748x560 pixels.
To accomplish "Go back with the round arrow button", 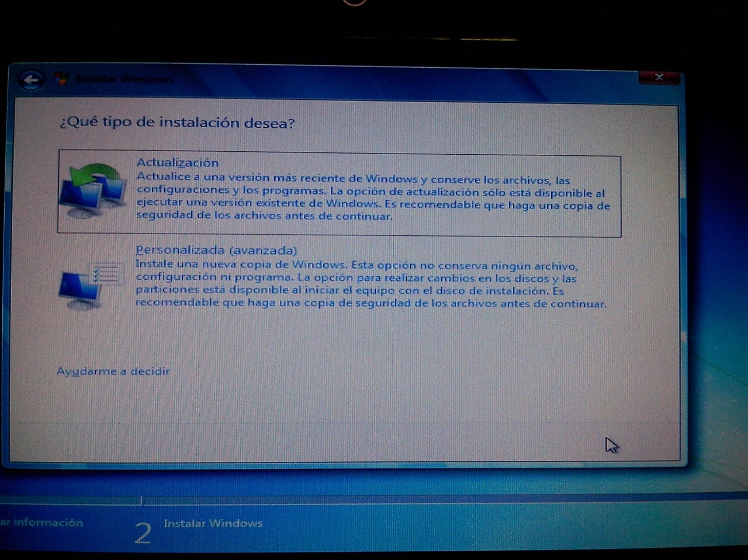I will [31, 79].
